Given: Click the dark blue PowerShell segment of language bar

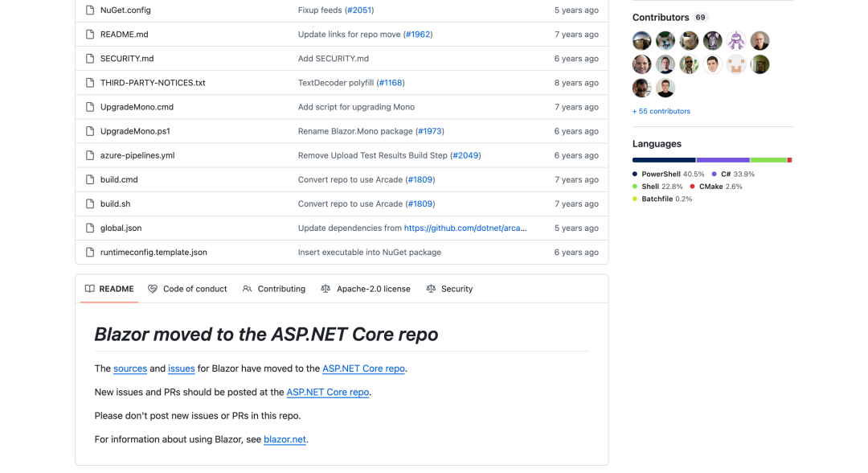Looking at the screenshot, I should point(664,160).
